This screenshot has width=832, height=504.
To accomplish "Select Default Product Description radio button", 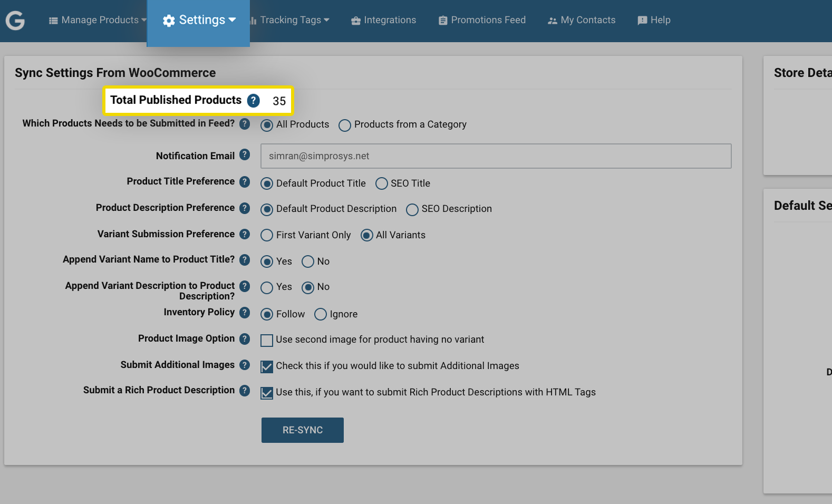I will [267, 209].
